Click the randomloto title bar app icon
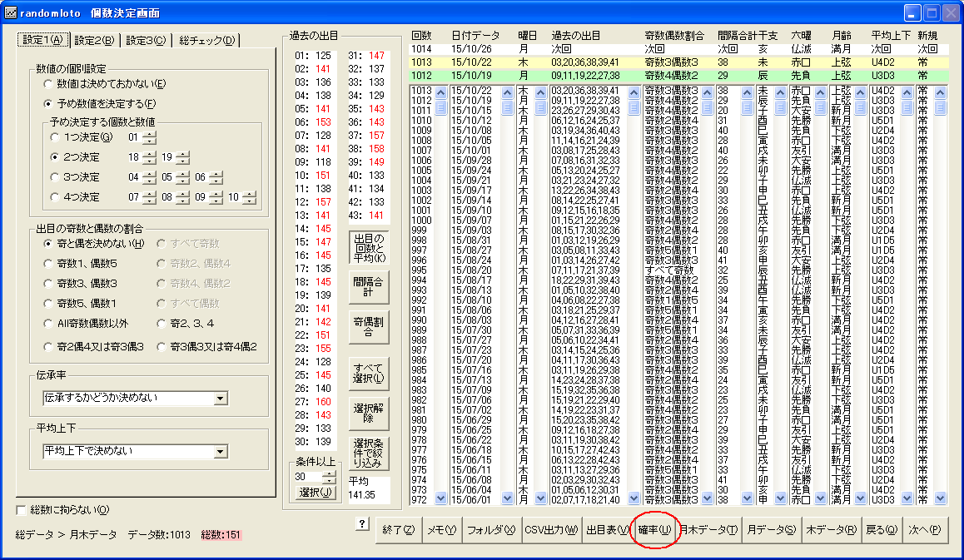 (x=11, y=13)
